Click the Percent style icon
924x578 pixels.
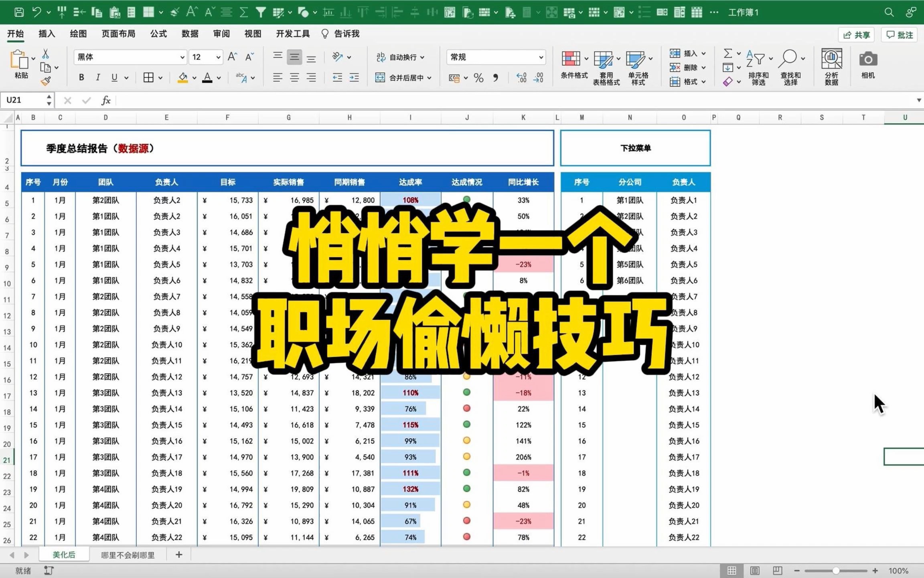(478, 77)
